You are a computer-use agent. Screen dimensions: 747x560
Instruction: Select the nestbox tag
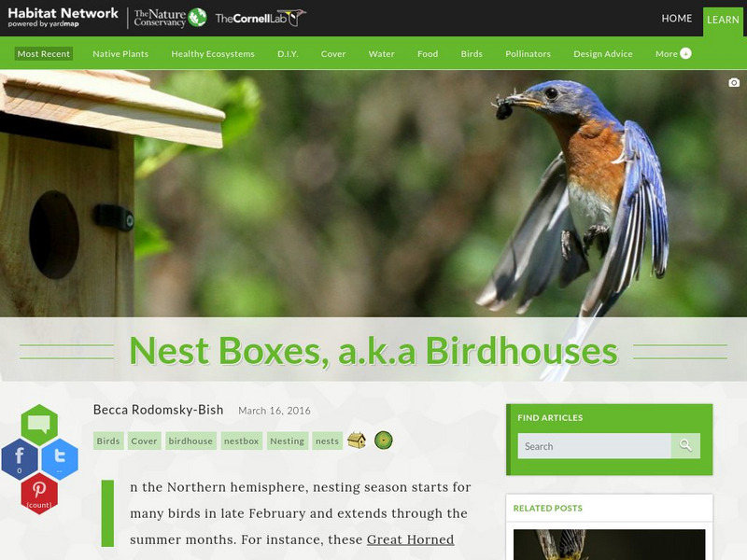pyautogui.click(x=242, y=441)
